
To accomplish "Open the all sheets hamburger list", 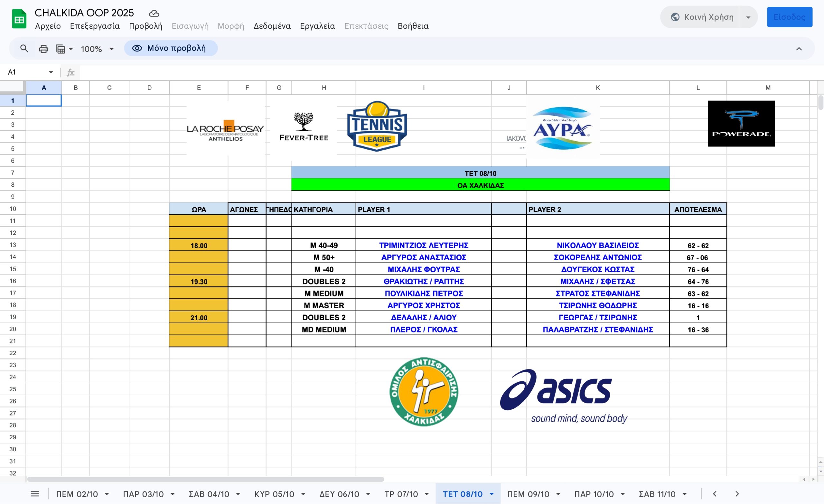I will click(x=35, y=494).
